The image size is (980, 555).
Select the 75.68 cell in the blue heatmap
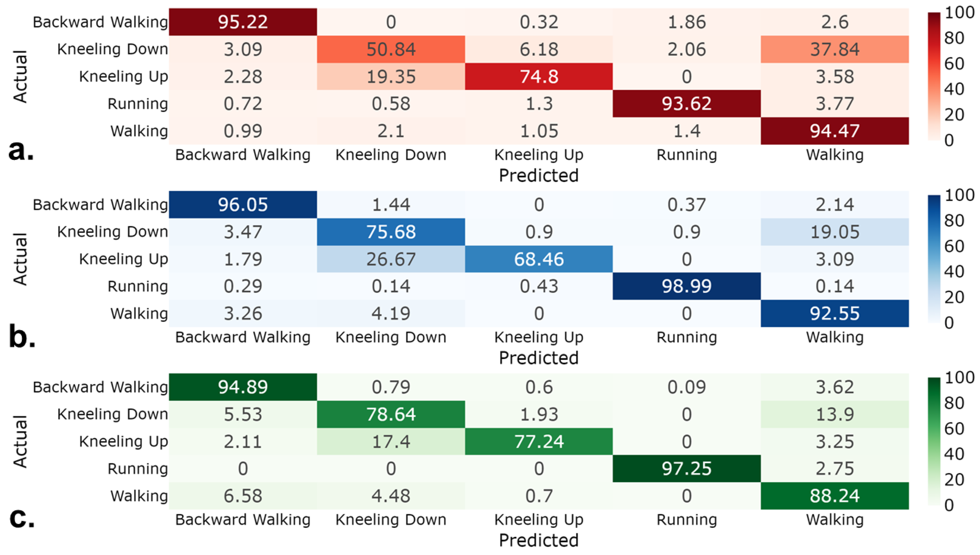click(x=391, y=232)
